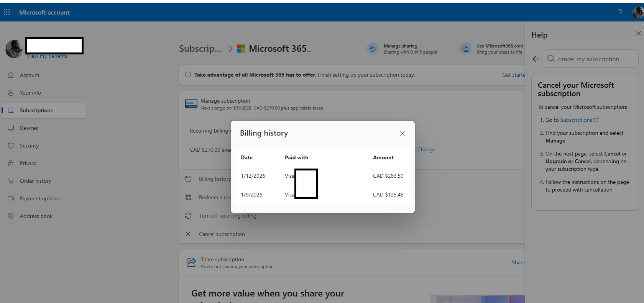
Task: Click the Manage sharing icon
Action: point(373,49)
